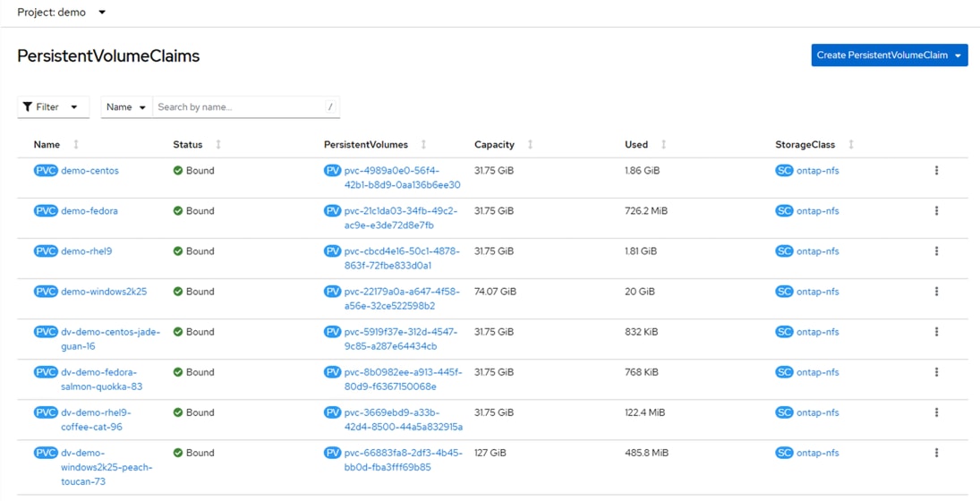Open demo-rhel9 claim link
Screen dimensions: 980x501
[x=87, y=251]
